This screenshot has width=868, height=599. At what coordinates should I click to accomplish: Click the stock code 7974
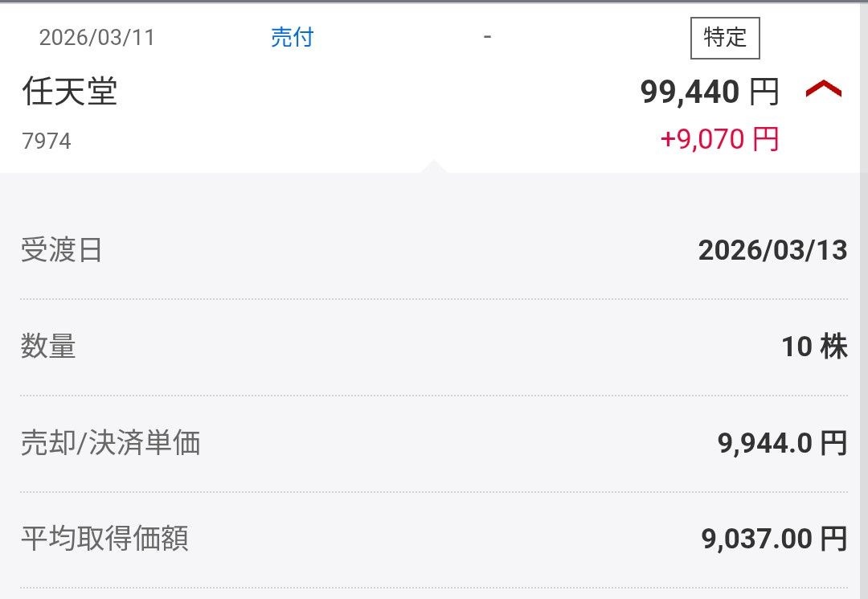(x=47, y=142)
